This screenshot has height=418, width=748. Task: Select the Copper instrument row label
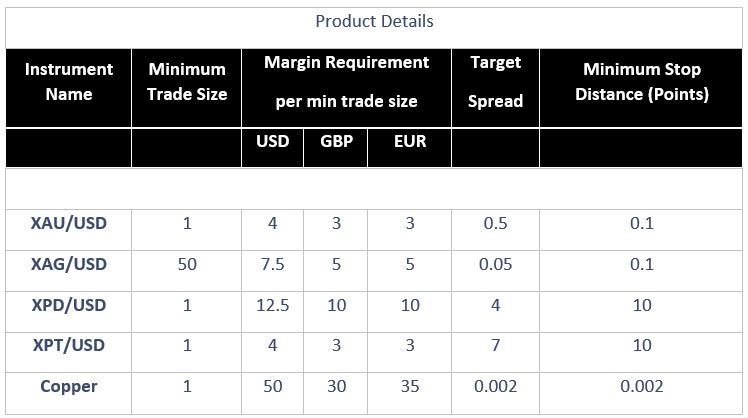(x=69, y=387)
